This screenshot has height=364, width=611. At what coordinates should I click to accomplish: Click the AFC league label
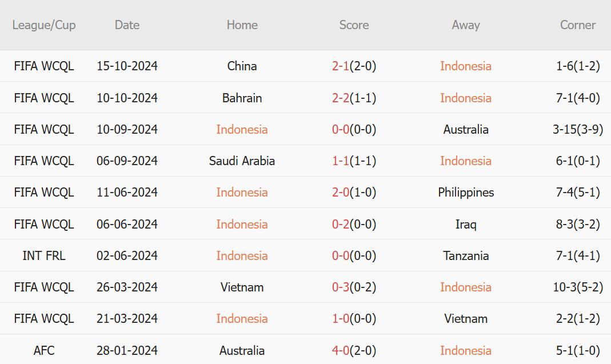tap(44, 350)
